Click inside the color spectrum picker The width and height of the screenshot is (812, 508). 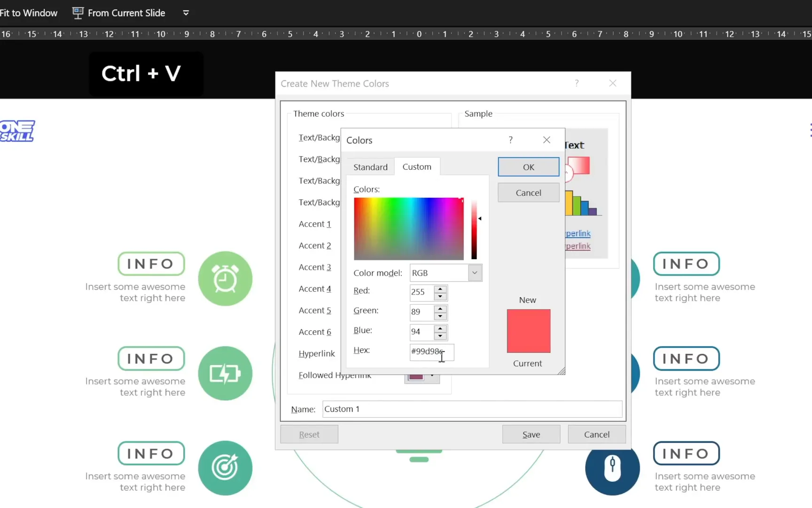[408, 229]
